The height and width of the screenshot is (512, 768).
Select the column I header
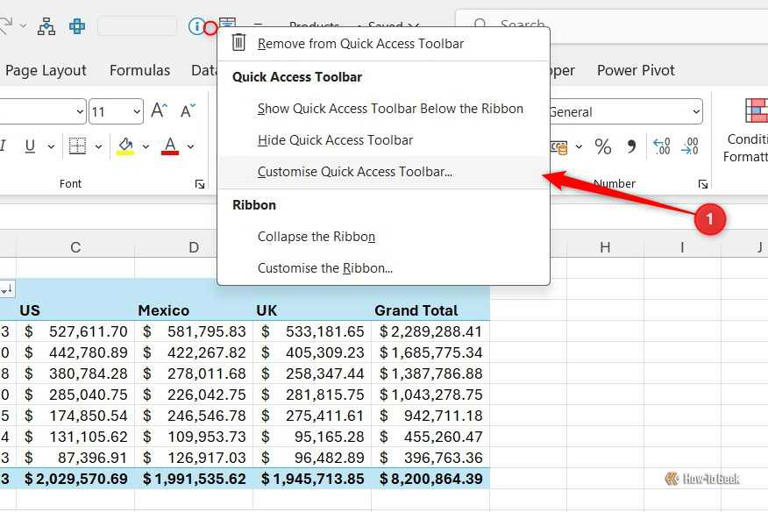(x=682, y=247)
